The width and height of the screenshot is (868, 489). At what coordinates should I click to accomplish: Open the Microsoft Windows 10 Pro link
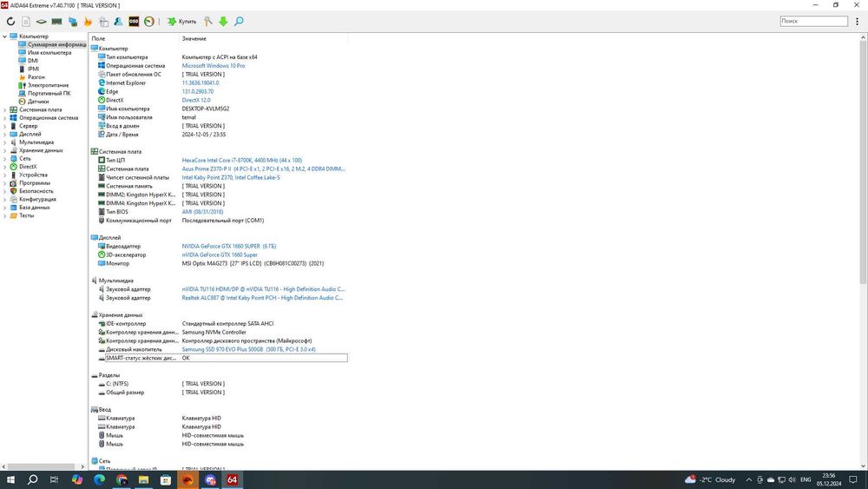(214, 66)
